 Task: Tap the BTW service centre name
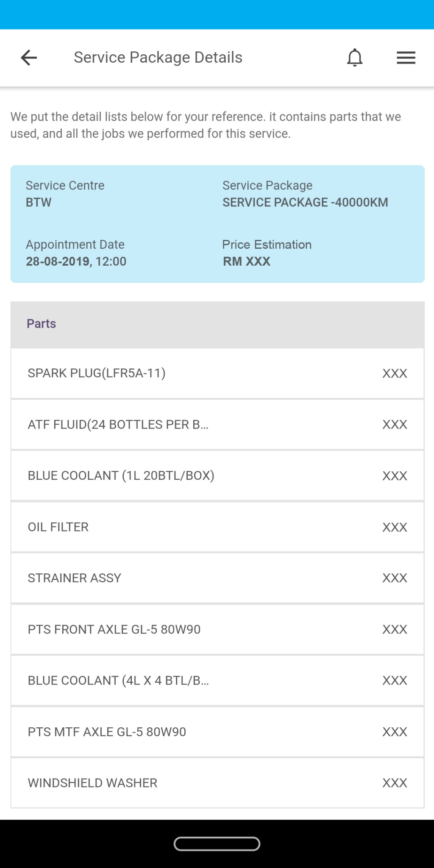39,203
